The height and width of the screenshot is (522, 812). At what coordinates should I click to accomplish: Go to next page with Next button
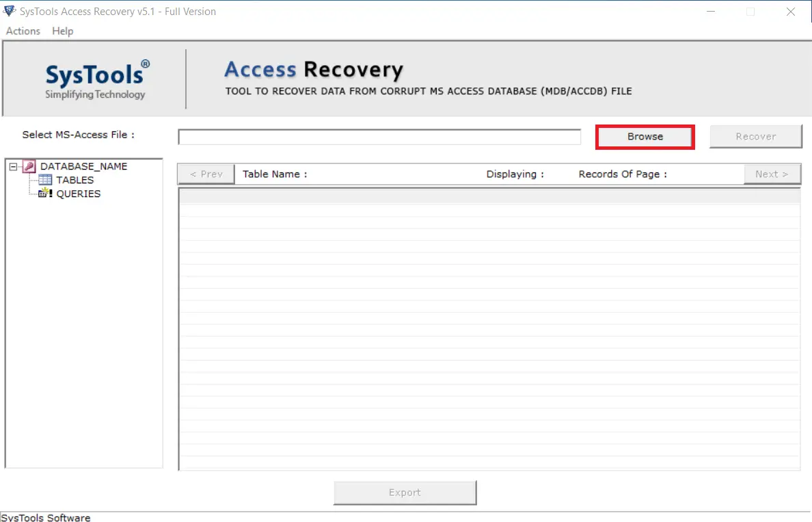pos(772,174)
